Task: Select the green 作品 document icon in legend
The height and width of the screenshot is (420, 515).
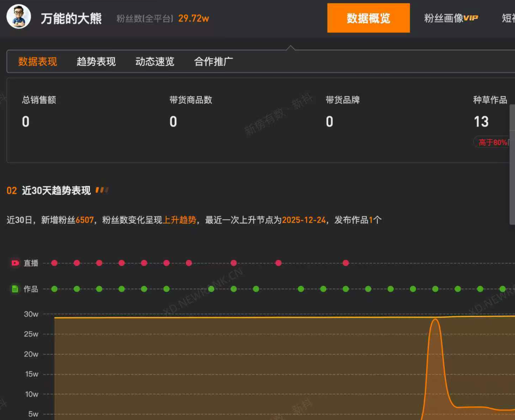Action: click(x=14, y=289)
